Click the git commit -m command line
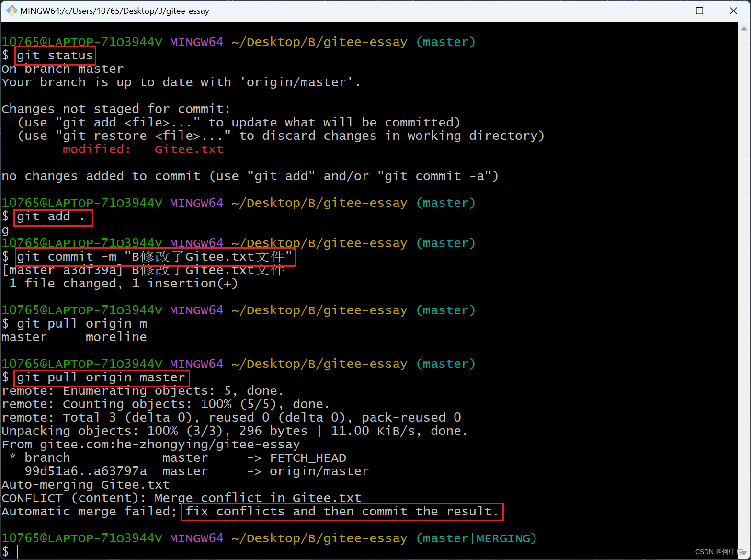This screenshot has width=751, height=560. pos(155,257)
